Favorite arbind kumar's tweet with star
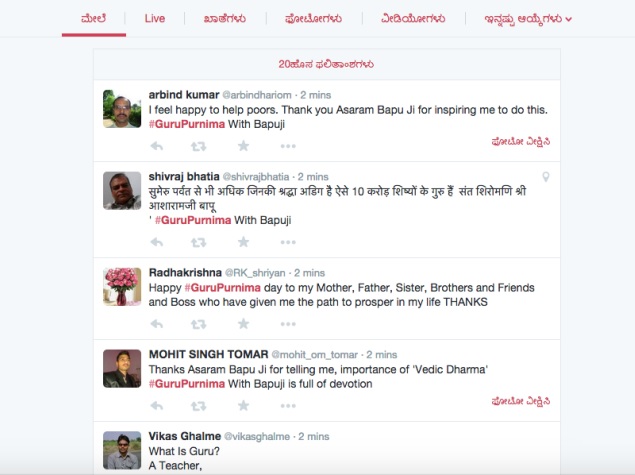Image resolution: width=635 pixels, height=475 pixels. (x=243, y=145)
